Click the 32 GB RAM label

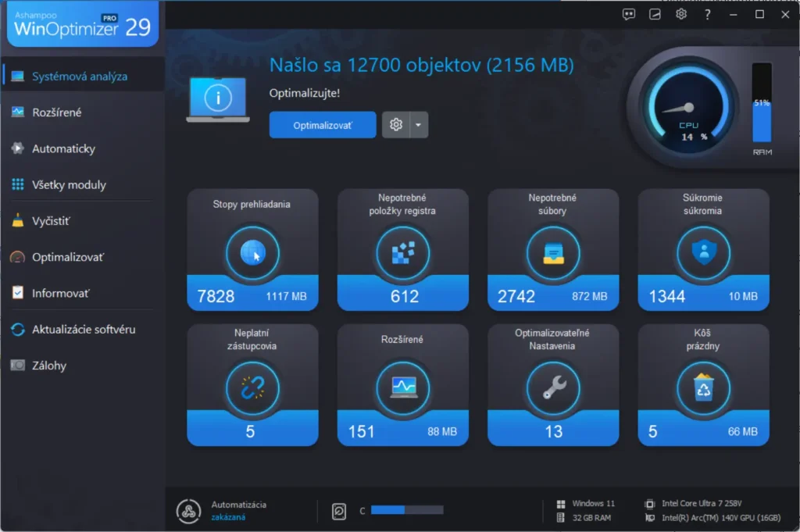591,518
